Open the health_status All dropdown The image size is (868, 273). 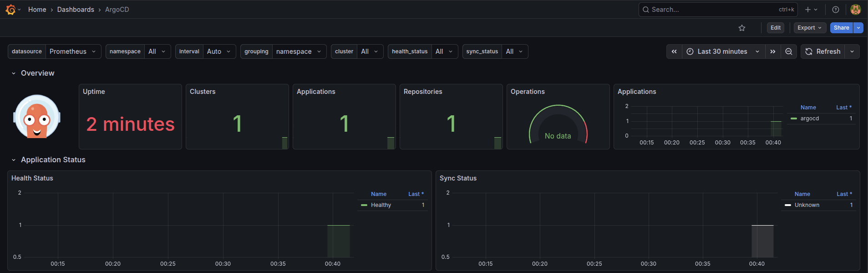445,52
